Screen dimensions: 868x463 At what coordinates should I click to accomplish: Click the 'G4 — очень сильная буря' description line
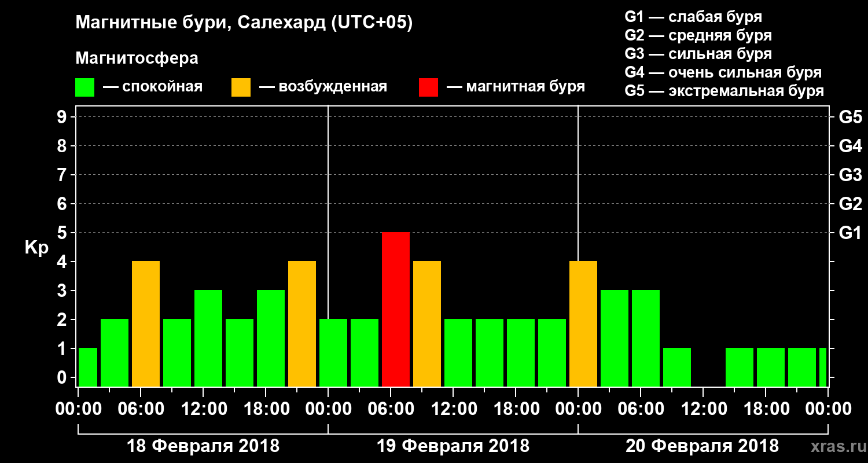pyautogui.click(x=723, y=72)
